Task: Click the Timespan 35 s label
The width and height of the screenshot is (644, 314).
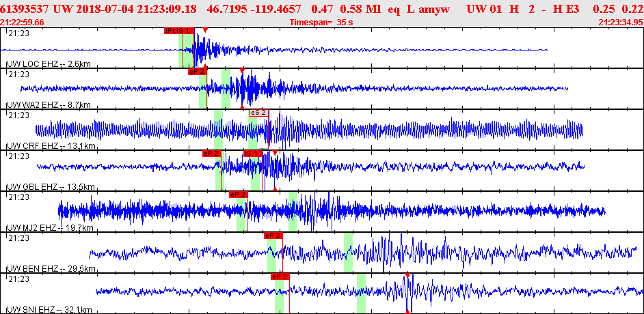Action: point(320,23)
